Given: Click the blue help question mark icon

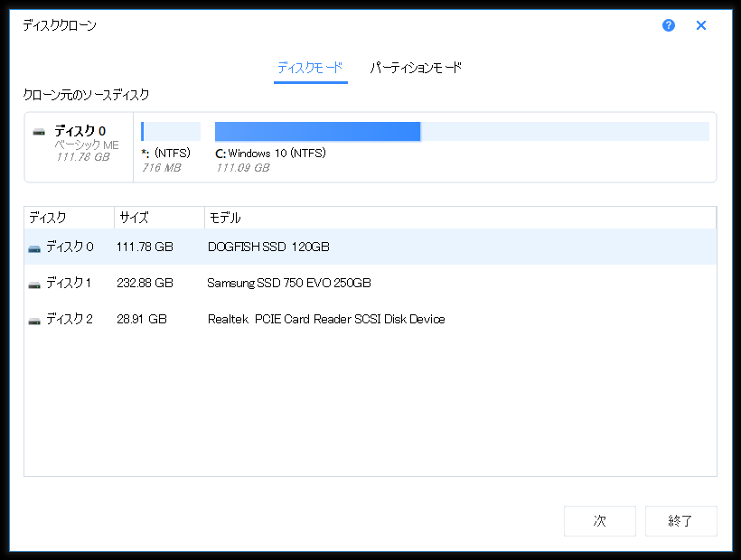Looking at the screenshot, I should point(669,25).
